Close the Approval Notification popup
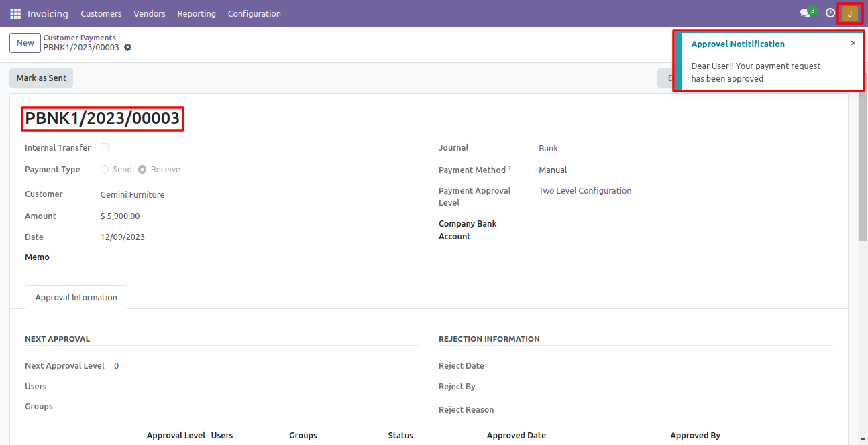Viewport: 868px width, 445px height. [x=853, y=43]
